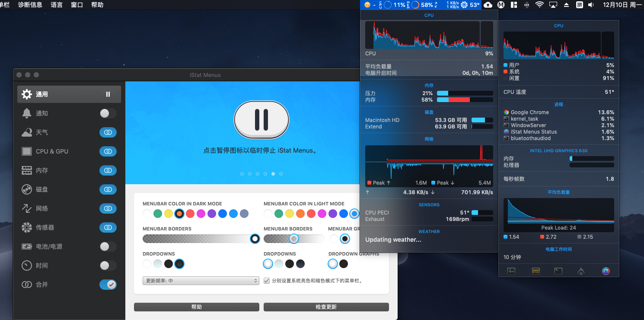The height and width of the screenshot is (320, 644).
Task: Open the 语言 menu
Action: (x=57, y=5)
